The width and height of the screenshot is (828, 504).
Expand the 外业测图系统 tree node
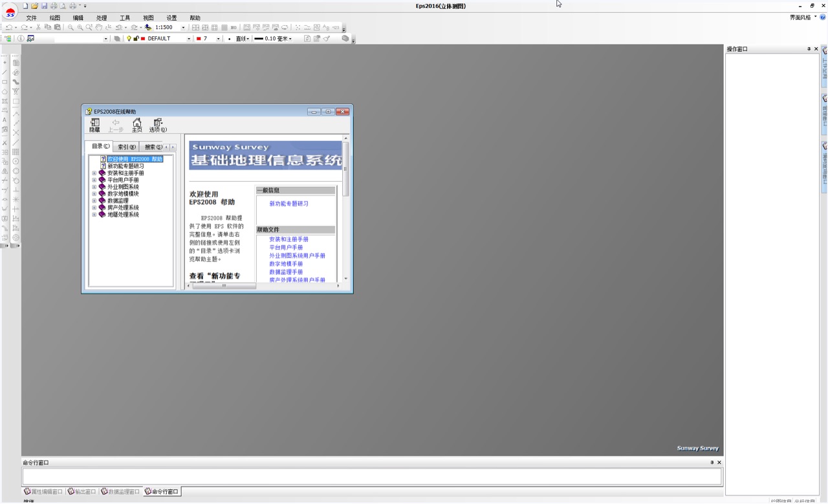pyautogui.click(x=94, y=187)
